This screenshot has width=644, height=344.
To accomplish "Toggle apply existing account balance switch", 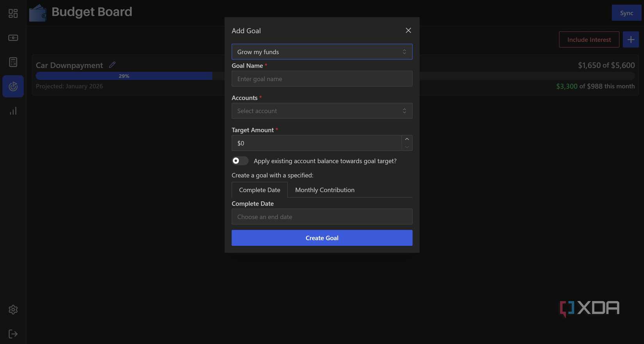I will pos(240,161).
